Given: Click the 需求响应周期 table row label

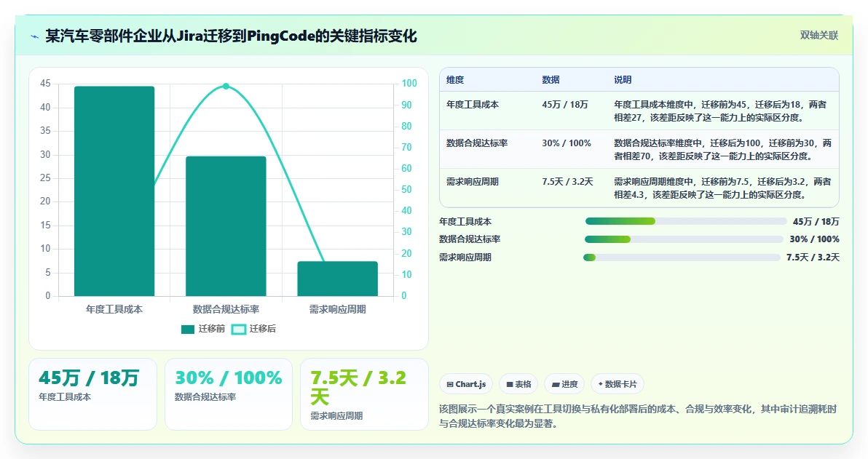Looking at the screenshot, I should tap(473, 182).
